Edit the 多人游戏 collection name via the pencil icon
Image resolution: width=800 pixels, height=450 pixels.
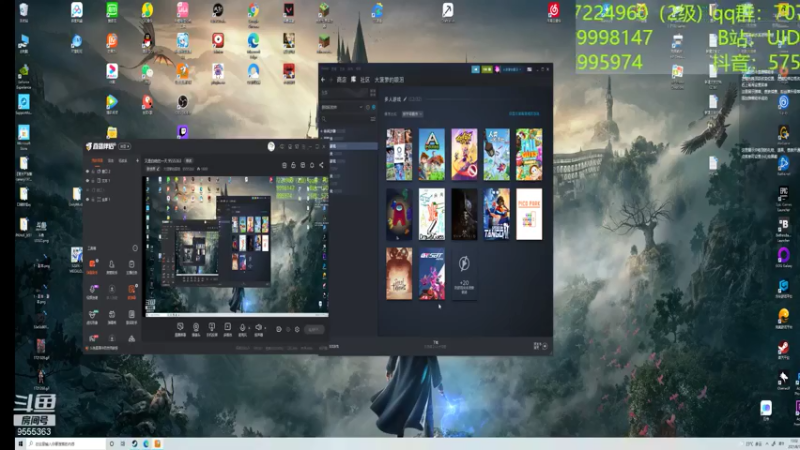[x=405, y=99]
